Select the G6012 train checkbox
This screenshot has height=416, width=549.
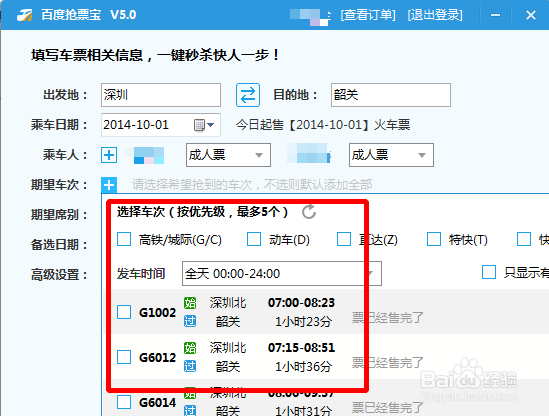[124, 357]
